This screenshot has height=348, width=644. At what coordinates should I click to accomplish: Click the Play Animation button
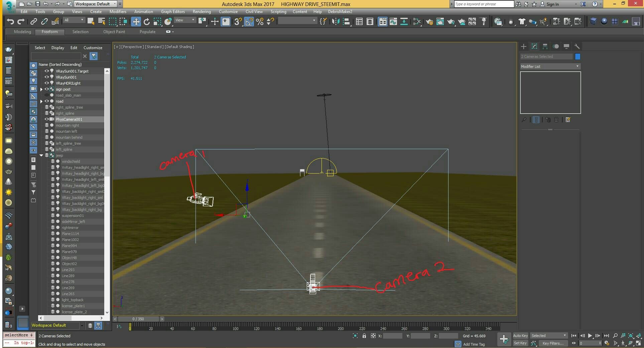point(590,336)
